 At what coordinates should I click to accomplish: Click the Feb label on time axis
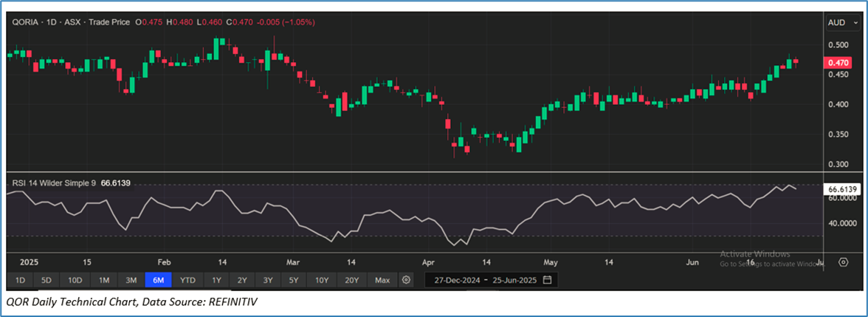(164, 262)
